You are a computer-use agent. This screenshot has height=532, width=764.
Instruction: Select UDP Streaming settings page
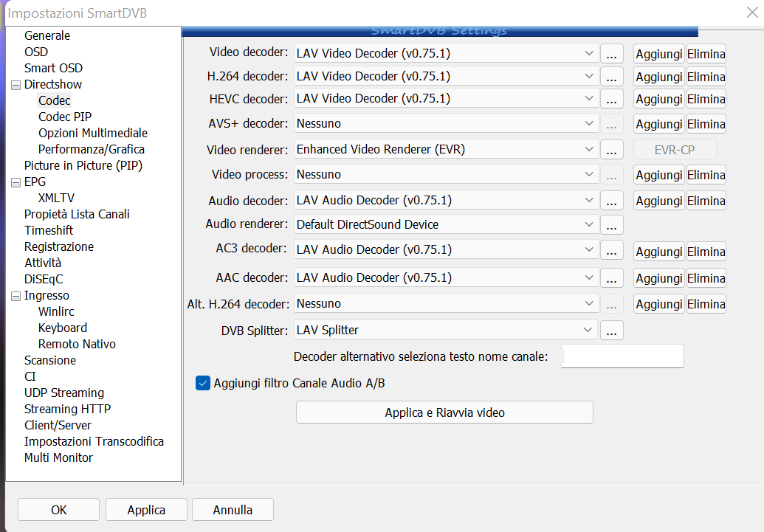coord(64,393)
